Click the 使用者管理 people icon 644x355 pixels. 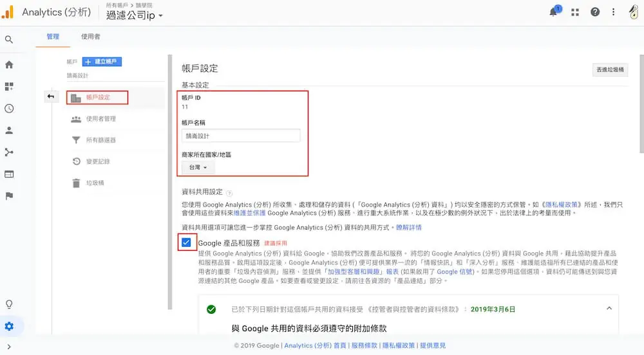[76, 119]
